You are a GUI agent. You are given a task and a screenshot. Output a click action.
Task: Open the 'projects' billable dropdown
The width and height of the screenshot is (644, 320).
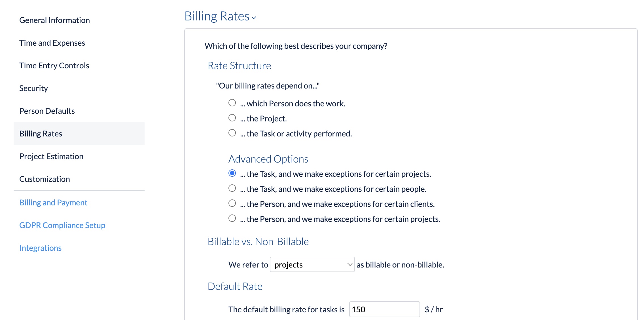tap(312, 264)
